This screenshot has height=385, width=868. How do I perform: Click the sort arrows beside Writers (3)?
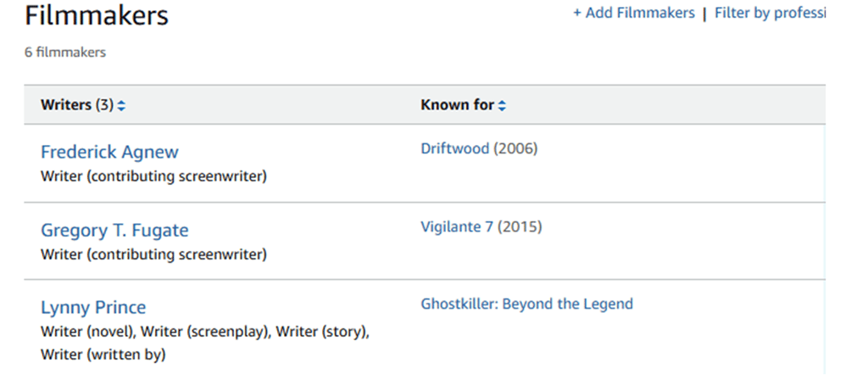pyautogui.click(x=122, y=106)
